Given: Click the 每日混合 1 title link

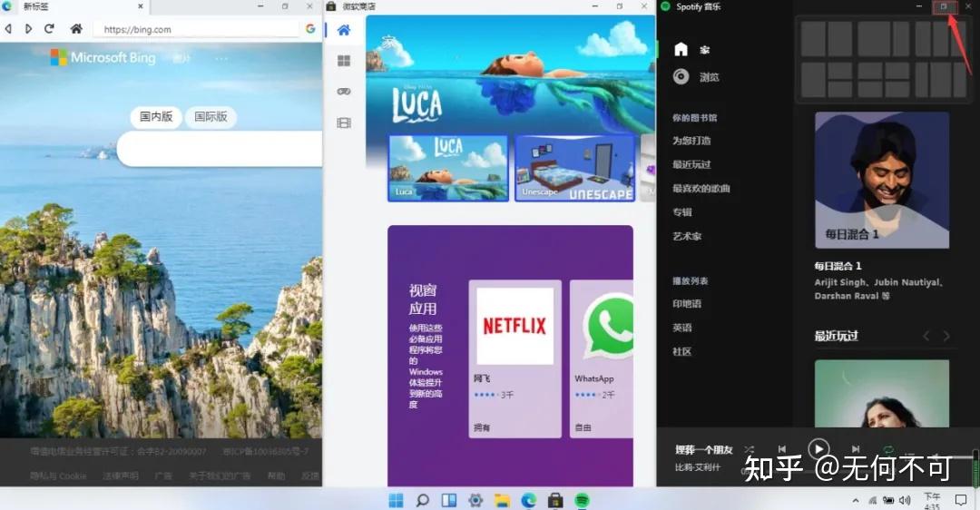Looking at the screenshot, I should (x=838, y=266).
